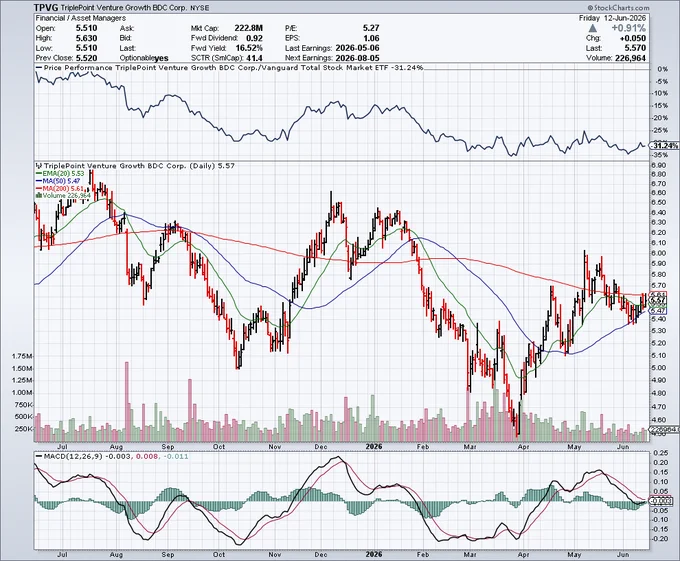Select the Fwd Dividend value 0.92

[x=254, y=38]
